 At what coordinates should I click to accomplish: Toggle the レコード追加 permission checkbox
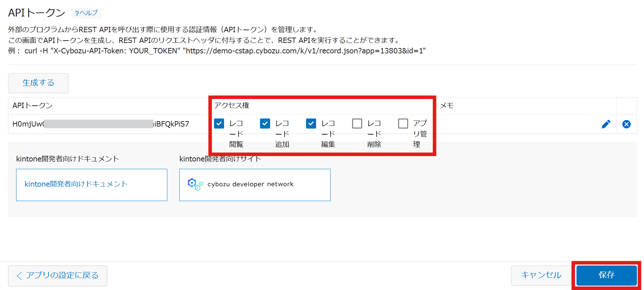[265, 124]
